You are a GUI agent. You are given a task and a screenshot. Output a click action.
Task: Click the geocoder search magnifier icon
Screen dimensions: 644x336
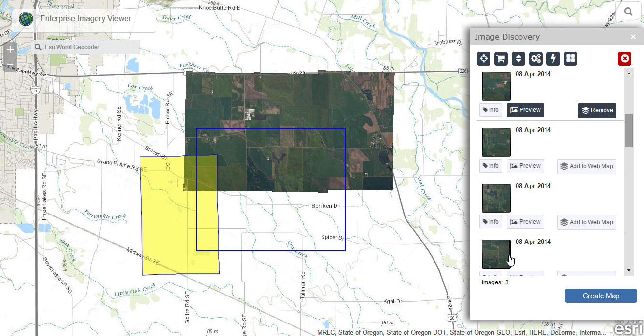point(38,47)
